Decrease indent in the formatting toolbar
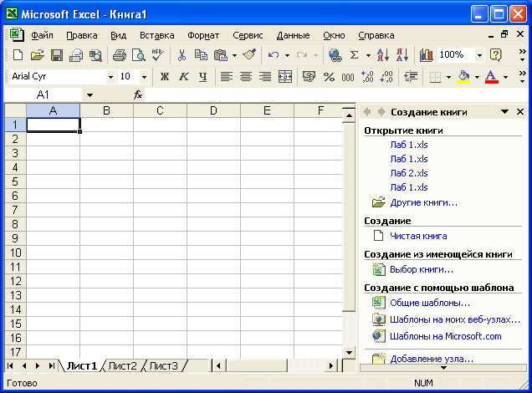The image size is (532, 393). [x=411, y=77]
